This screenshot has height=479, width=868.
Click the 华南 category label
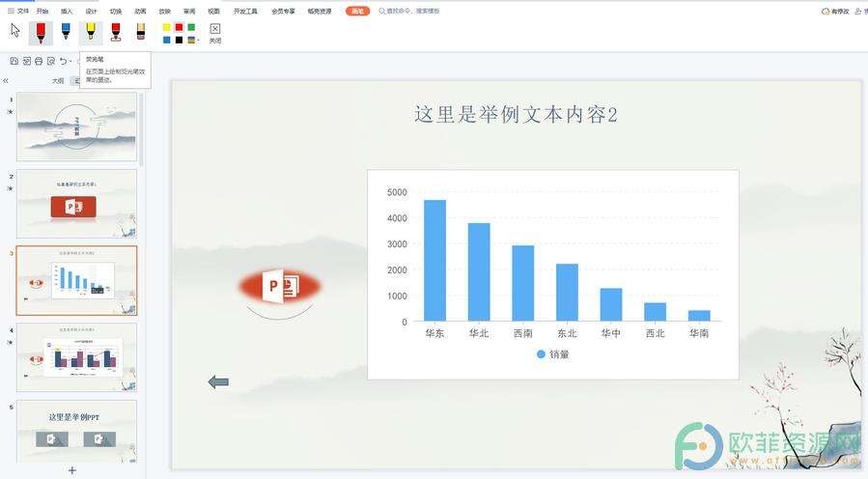tap(699, 333)
